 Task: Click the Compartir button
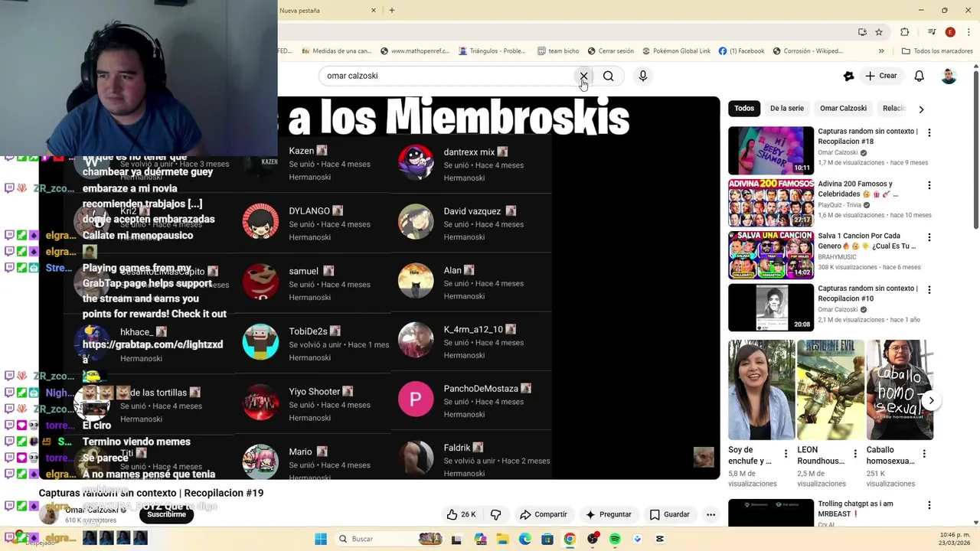(x=543, y=514)
